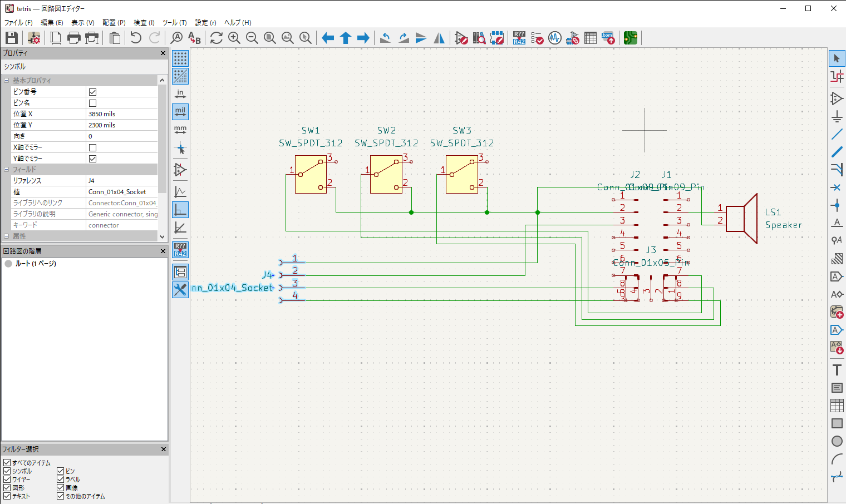The height and width of the screenshot is (504, 846).
Task: Edit the リファレンス field value J4
Action: pos(122,181)
